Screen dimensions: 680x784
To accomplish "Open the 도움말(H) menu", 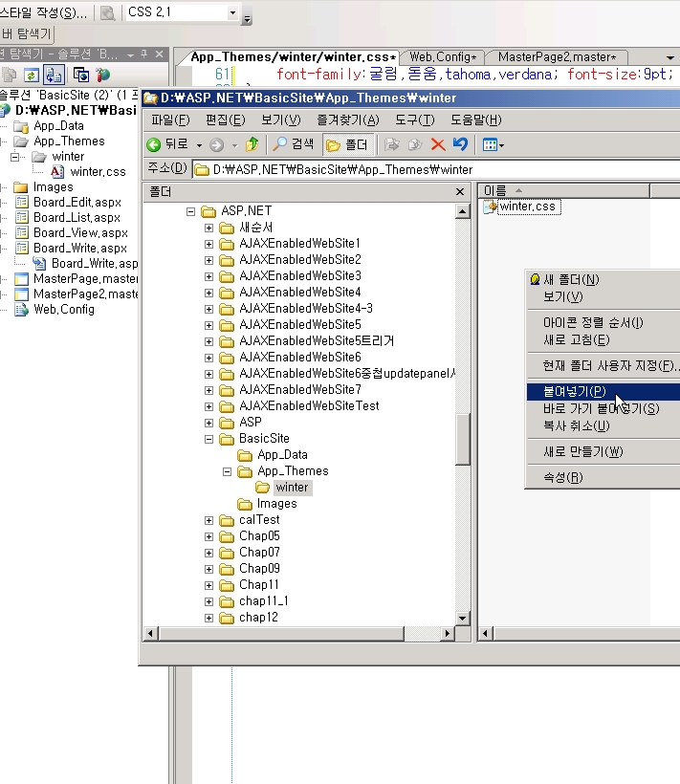I will point(476,120).
